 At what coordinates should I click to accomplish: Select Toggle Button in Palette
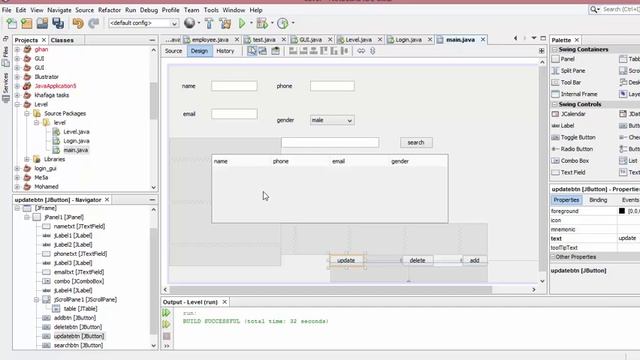tap(578, 138)
